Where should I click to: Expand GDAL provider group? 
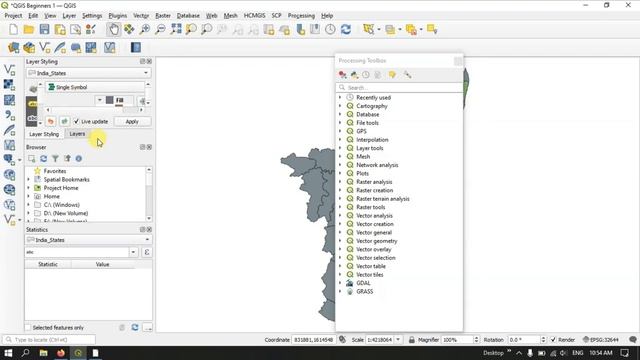pyautogui.click(x=340, y=283)
